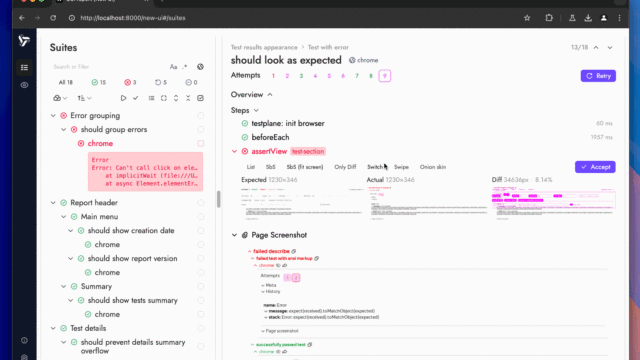Toggle the regex search icon
The height and width of the screenshot is (360, 640).
185,67
